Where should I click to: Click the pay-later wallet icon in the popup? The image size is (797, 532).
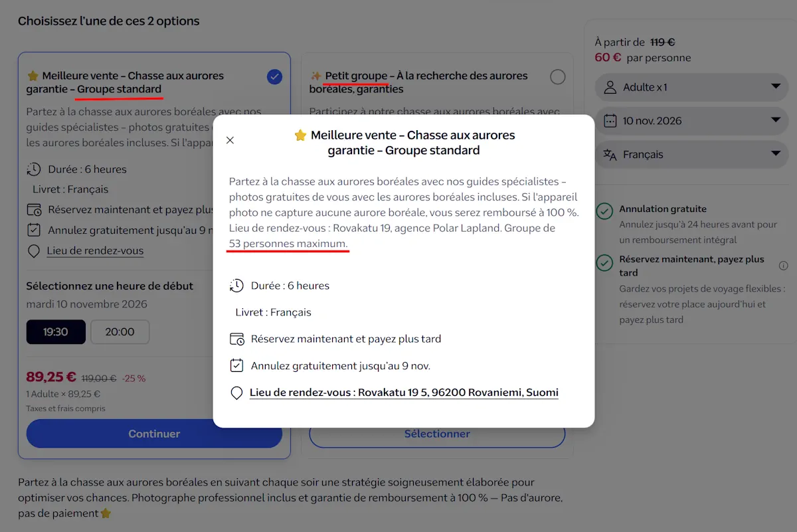pos(236,339)
